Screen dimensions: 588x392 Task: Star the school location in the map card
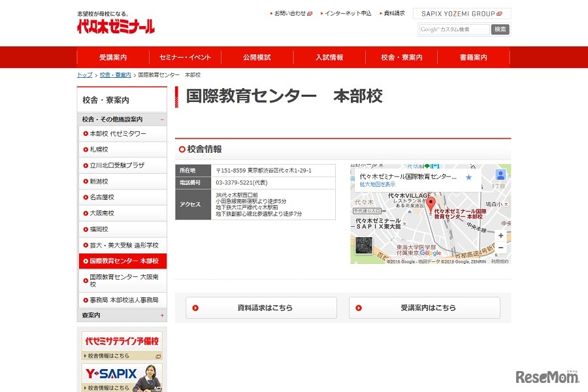[x=469, y=176]
